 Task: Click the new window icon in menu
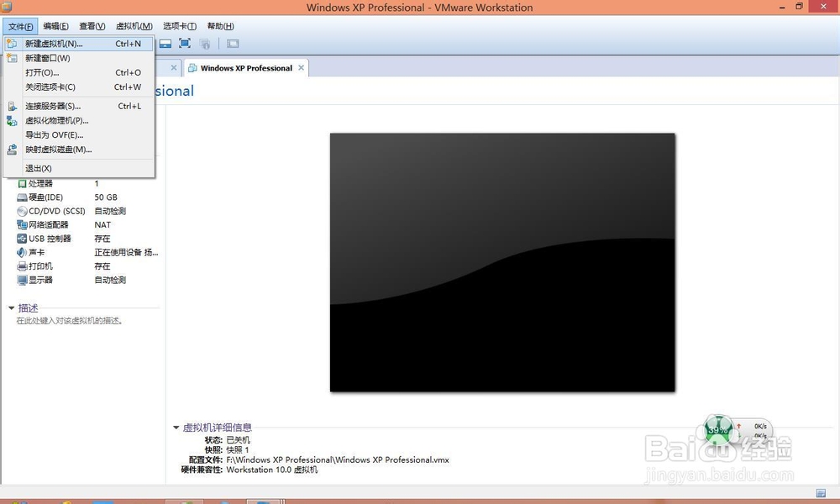click(12, 59)
